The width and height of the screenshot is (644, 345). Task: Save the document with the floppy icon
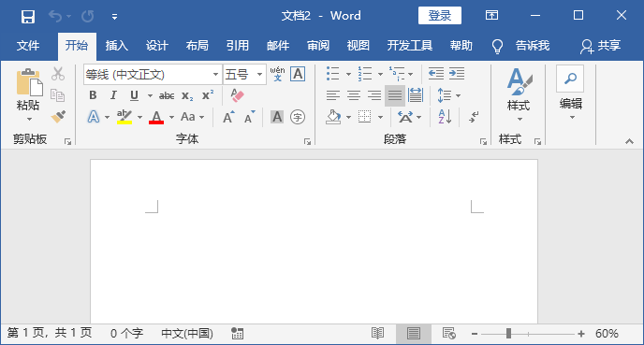[x=28, y=17]
